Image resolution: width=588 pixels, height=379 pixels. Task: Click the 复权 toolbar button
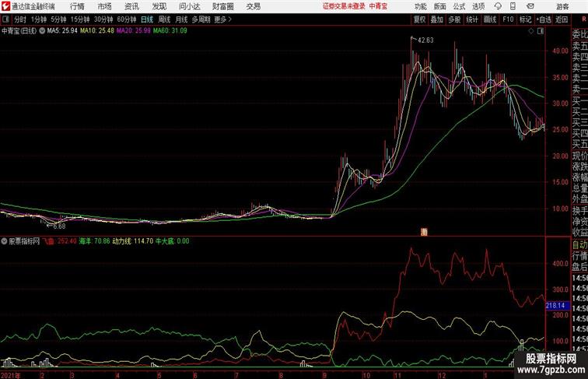click(x=420, y=19)
